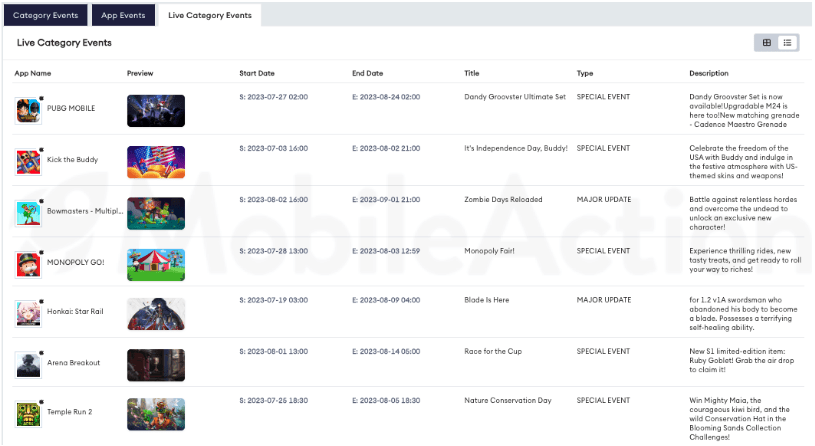The width and height of the screenshot is (815, 446).
Task: Select title Monopoly Fair!
Action: tap(489, 251)
